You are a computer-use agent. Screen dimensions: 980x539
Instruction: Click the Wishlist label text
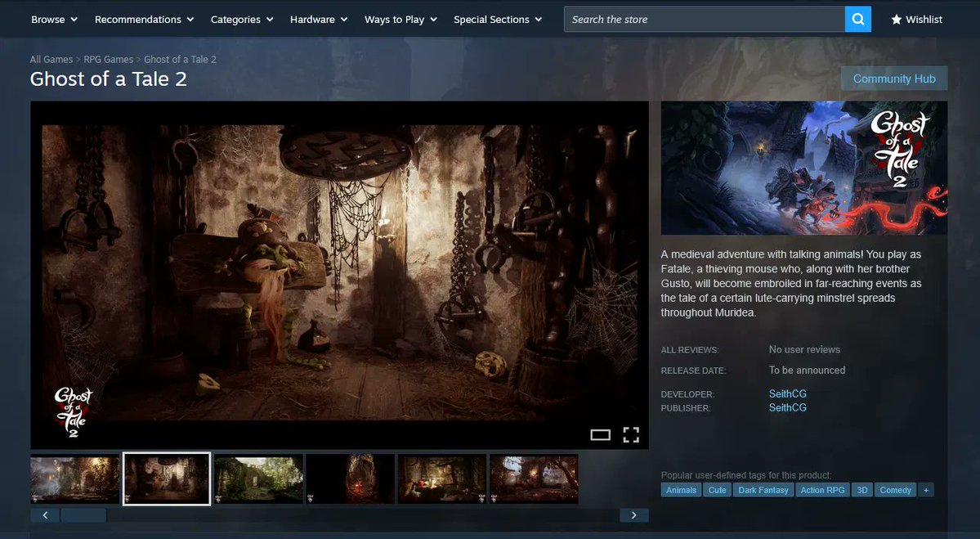(924, 20)
